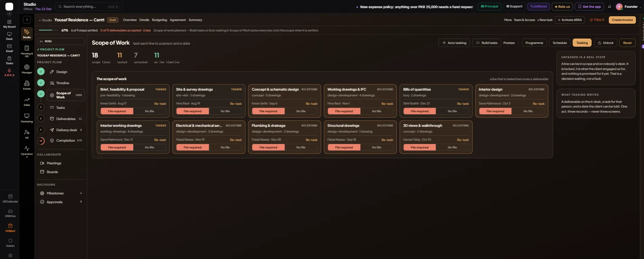The height and width of the screenshot is (259, 644).
Task: Set 'No file' on Brief, feasibility & proposal card
Action: tap(149, 111)
